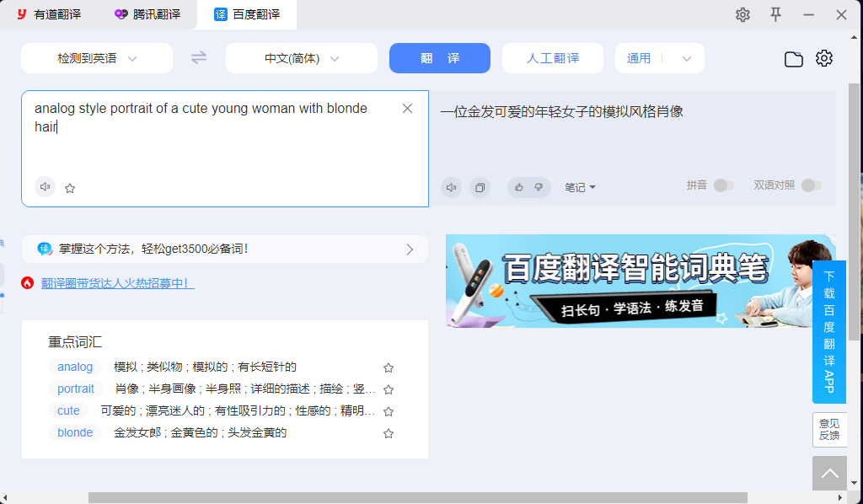Viewport: 863px width, 504px height.
Task: Click the horizontal scrollbar left arrow
Action: [5, 498]
